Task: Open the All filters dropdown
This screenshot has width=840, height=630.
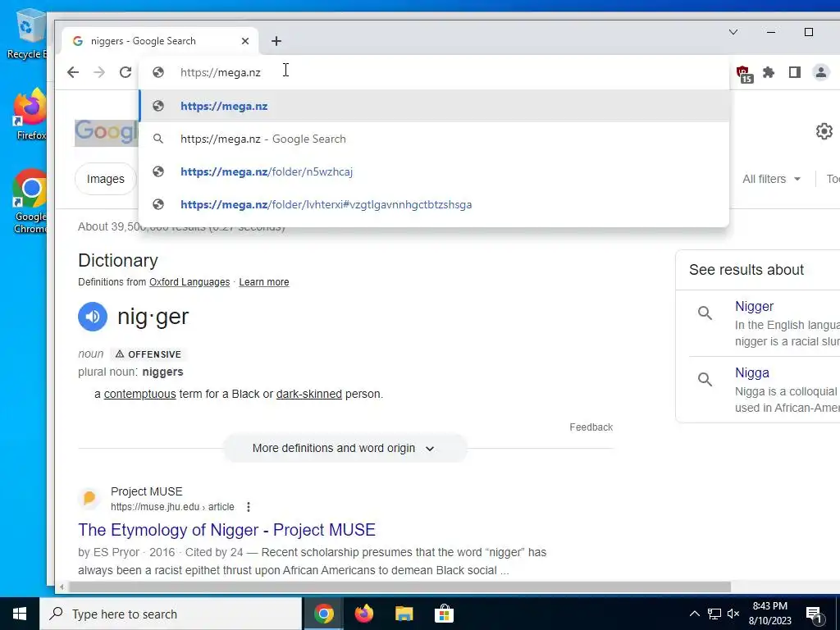Action: click(771, 179)
